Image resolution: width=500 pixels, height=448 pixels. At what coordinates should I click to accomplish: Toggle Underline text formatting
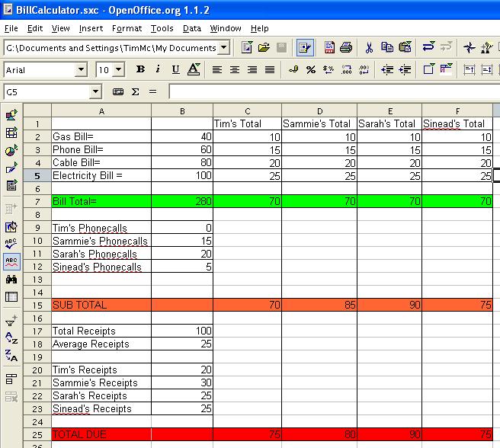[x=175, y=69]
